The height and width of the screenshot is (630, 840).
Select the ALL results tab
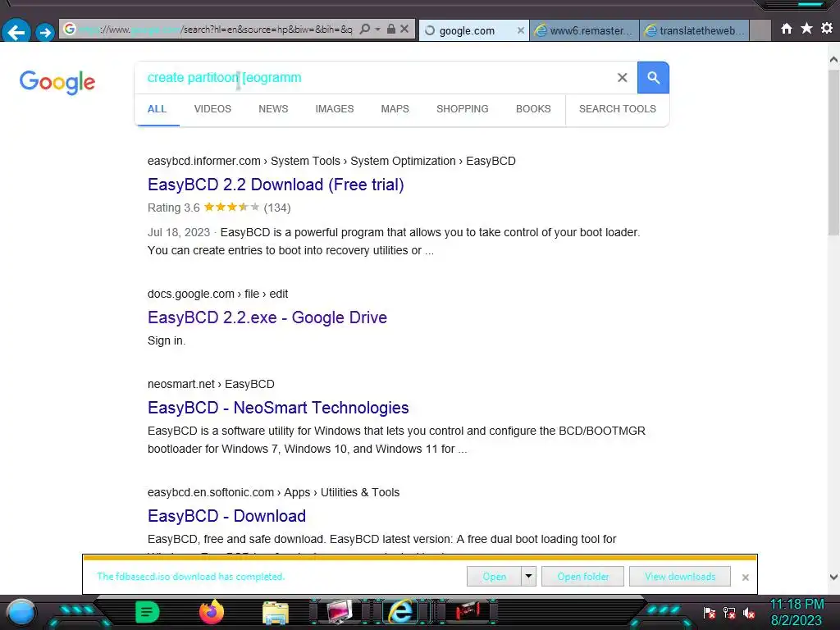coord(157,109)
